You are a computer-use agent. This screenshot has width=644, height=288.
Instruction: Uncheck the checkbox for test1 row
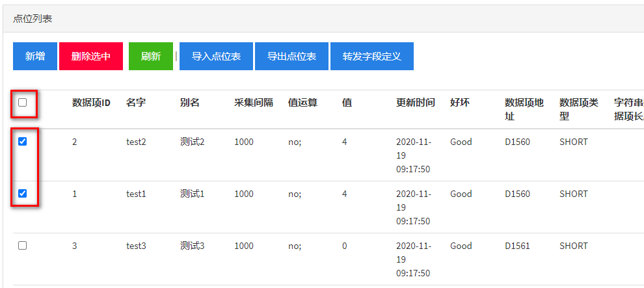click(23, 194)
